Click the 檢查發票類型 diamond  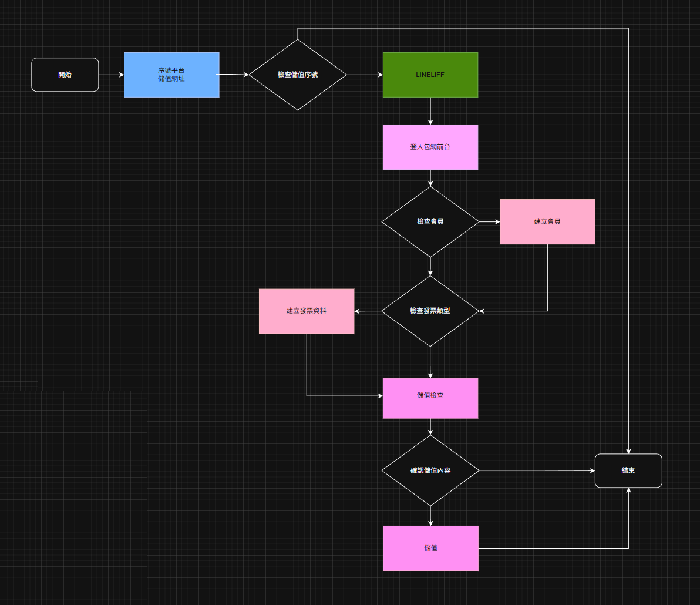[430, 311]
